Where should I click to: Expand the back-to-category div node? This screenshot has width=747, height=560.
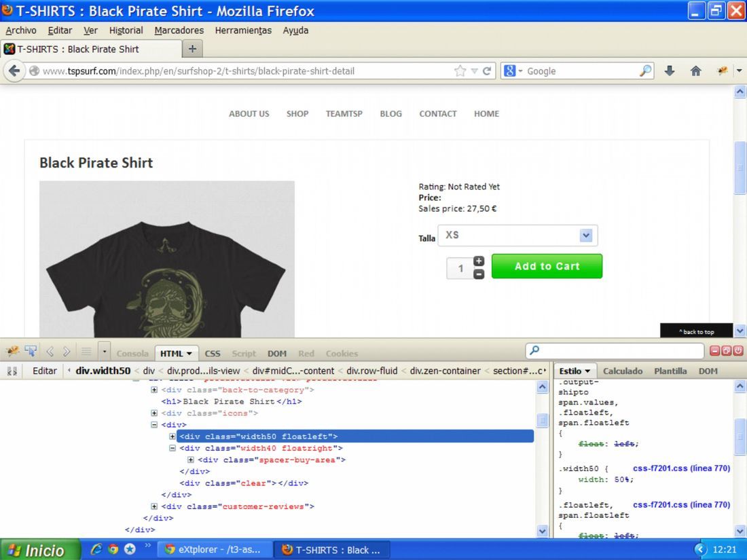[x=154, y=390]
